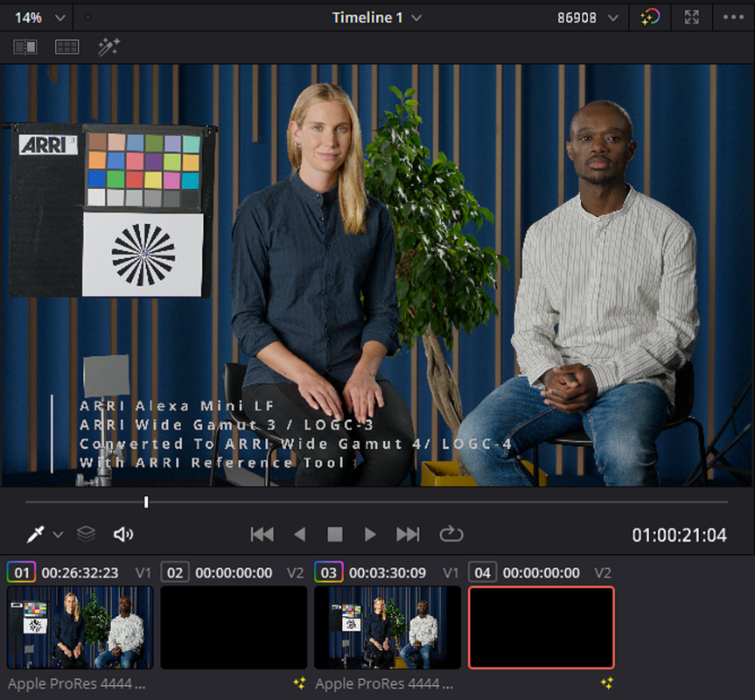Click the V2 track label of clip 04
The width and height of the screenshot is (755, 700).
pyautogui.click(x=603, y=573)
